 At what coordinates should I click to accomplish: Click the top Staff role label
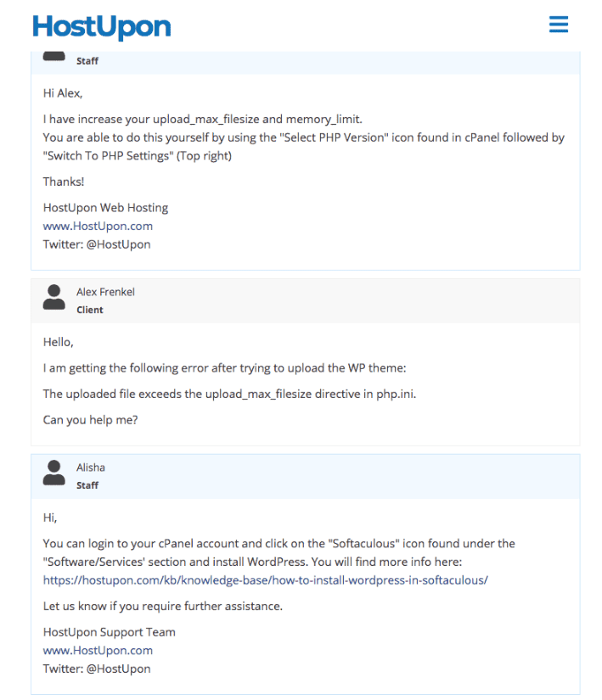click(87, 61)
